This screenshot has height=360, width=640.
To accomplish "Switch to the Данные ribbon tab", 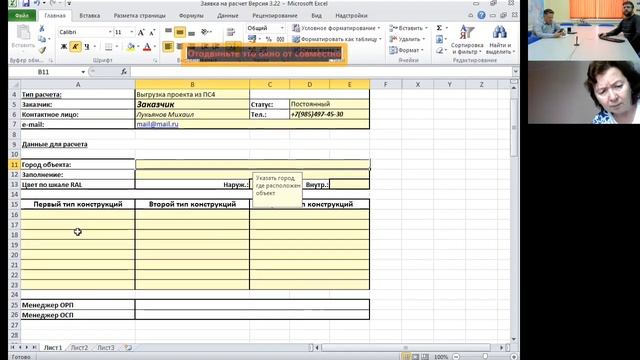I will click(228, 16).
